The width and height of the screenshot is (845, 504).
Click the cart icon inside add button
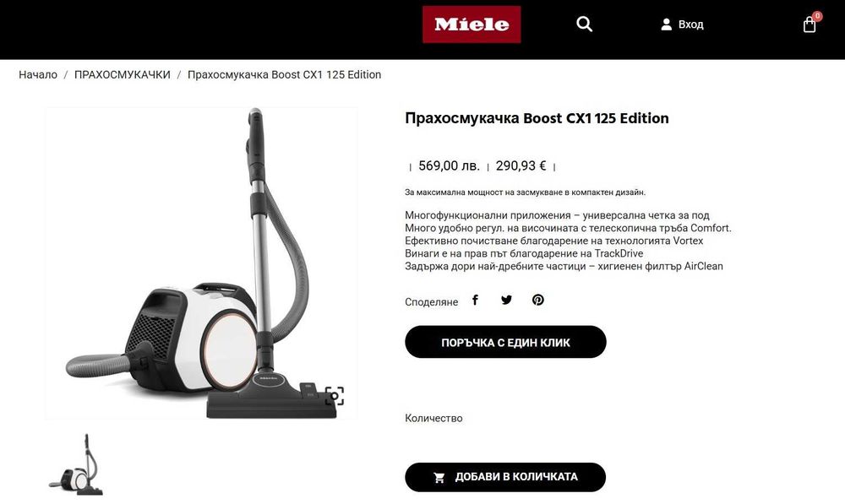pyautogui.click(x=439, y=478)
